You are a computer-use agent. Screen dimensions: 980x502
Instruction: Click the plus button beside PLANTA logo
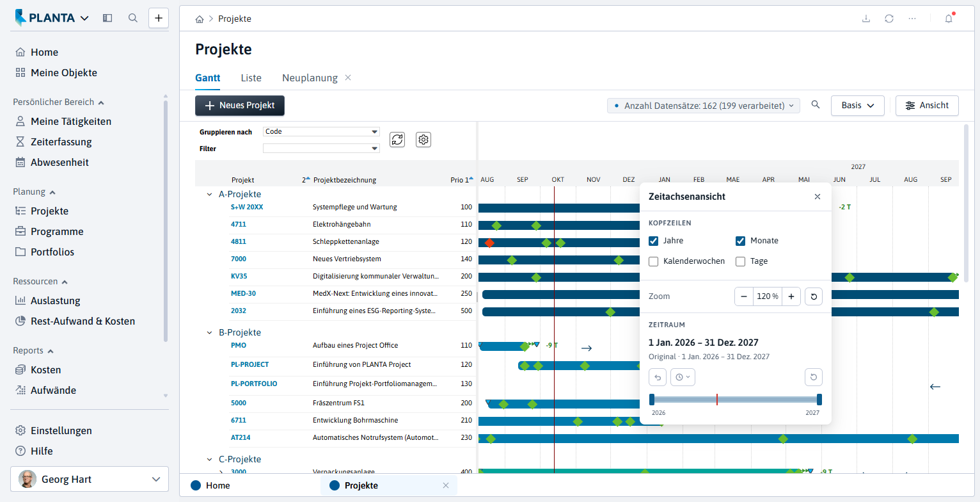pyautogui.click(x=159, y=18)
